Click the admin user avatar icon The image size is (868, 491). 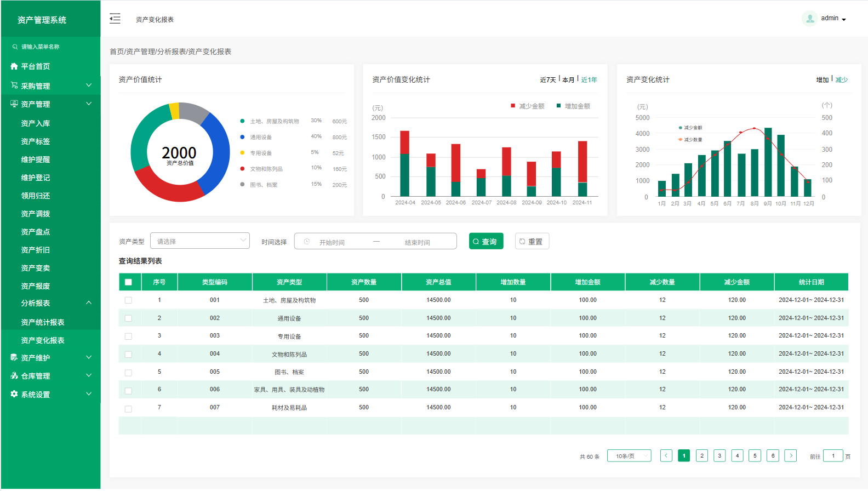(809, 19)
